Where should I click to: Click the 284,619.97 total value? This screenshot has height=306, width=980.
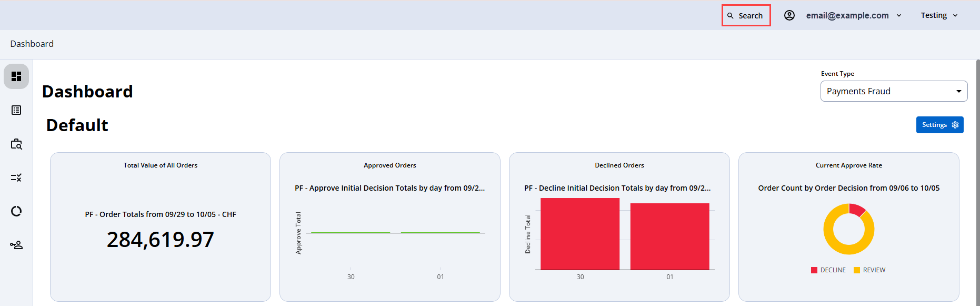point(161,240)
